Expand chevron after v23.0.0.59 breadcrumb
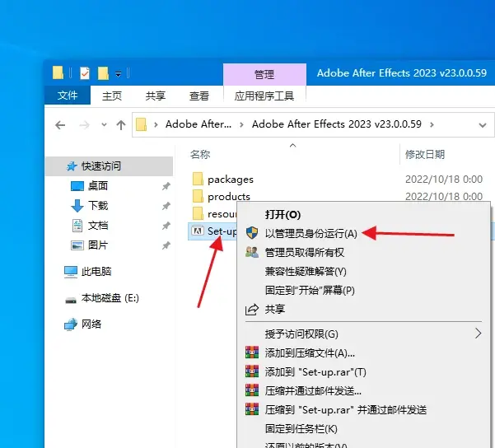 point(432,125)
